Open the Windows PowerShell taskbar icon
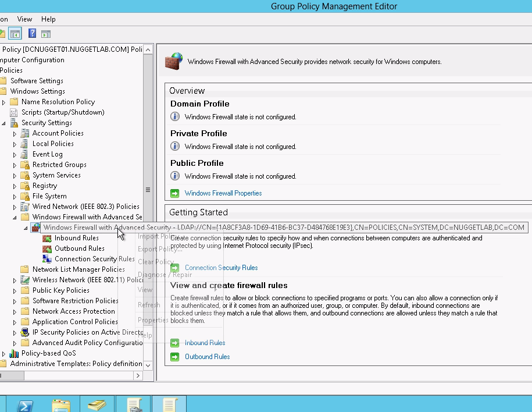The width and height of the screenshot is (532, 412). [x=24, y=405]
